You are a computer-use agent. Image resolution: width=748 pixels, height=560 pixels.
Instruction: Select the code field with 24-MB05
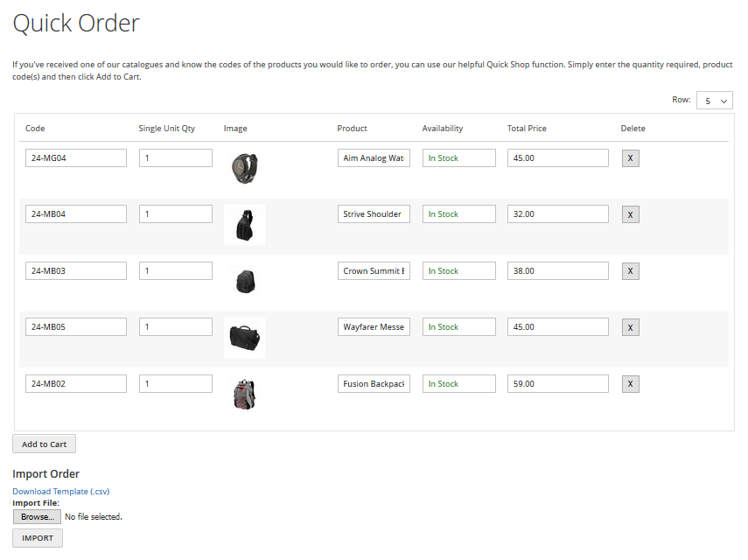pos(76,327)
